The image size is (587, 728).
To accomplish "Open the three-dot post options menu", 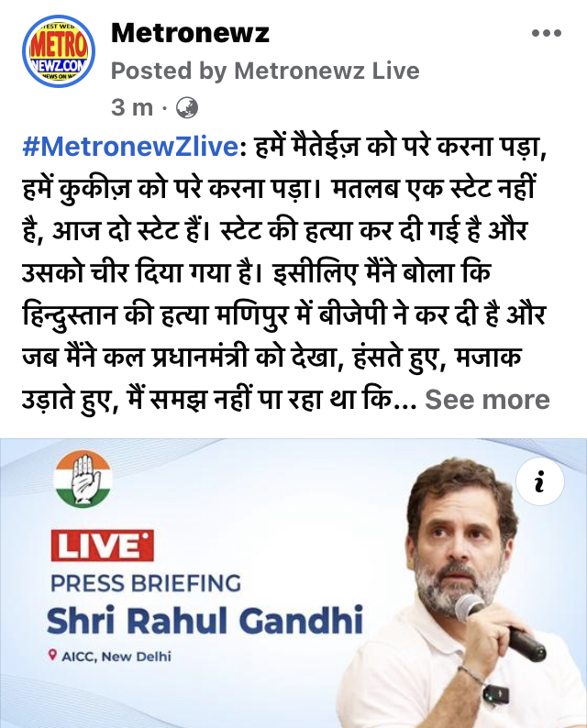I will tap(547, 33).
